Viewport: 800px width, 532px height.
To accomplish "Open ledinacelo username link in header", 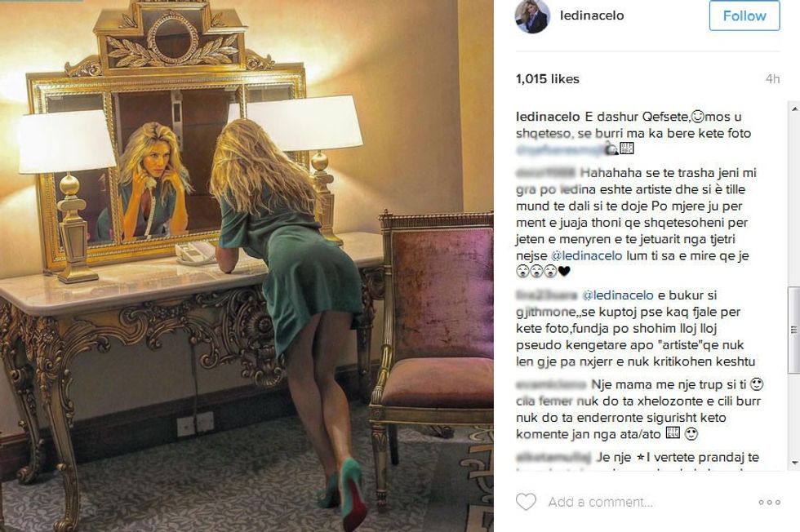I will click(x=592, y=16).
